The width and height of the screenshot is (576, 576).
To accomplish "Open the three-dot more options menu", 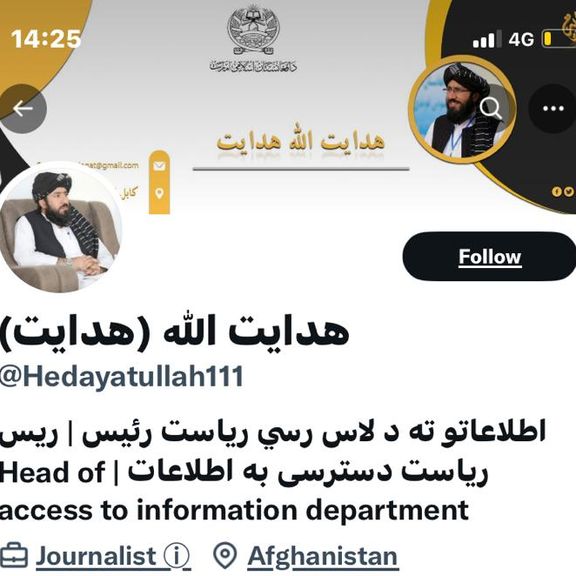I will (x=553, y=109).
